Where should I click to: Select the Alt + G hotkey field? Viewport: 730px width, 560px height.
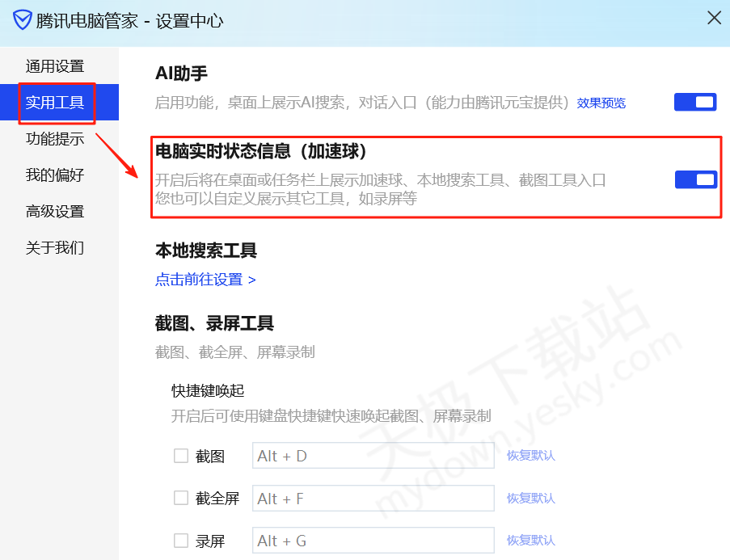[373, 541]
